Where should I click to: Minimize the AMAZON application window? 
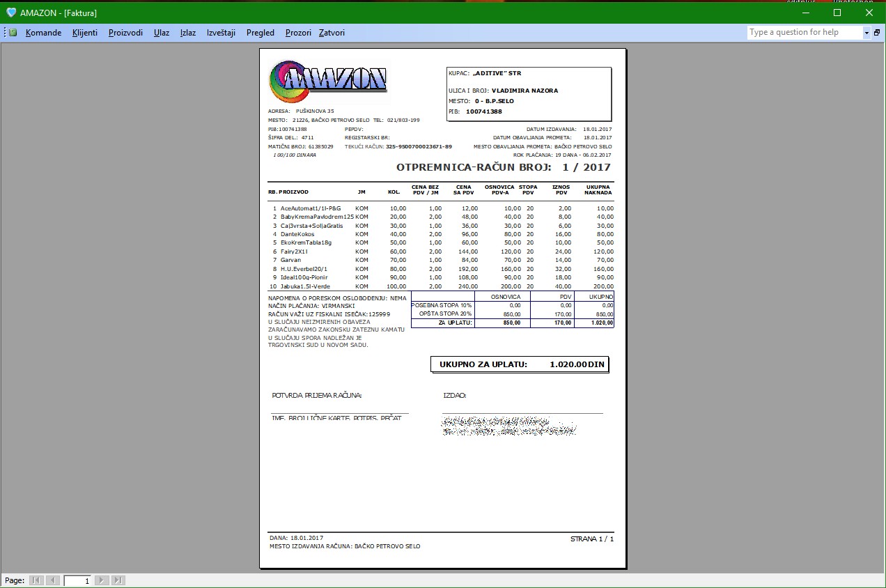point(806,13)
